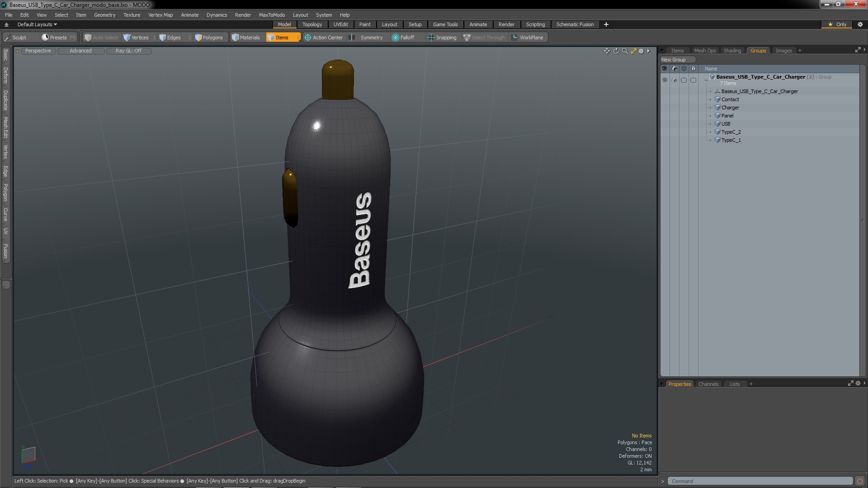Open the Vertex Map menu
Viewport: 868px width, 488px height.
tap(160, 15)
